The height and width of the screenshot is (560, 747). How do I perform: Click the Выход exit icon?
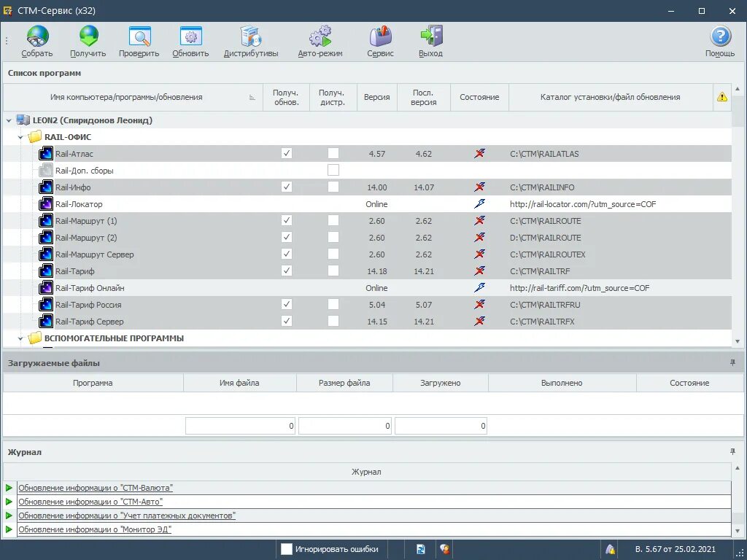[x=430, y=36]
